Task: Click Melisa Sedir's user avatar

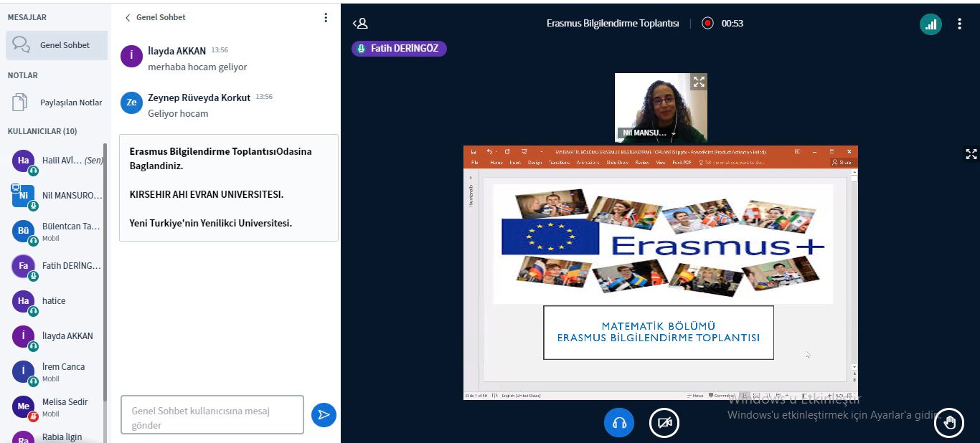Action: pyautogui.click(x=23, y=406)
